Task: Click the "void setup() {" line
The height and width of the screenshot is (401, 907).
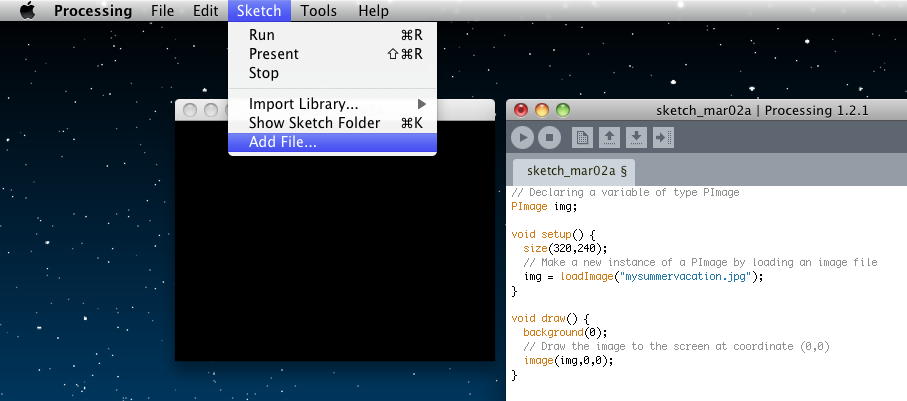Action: point(553,234)
